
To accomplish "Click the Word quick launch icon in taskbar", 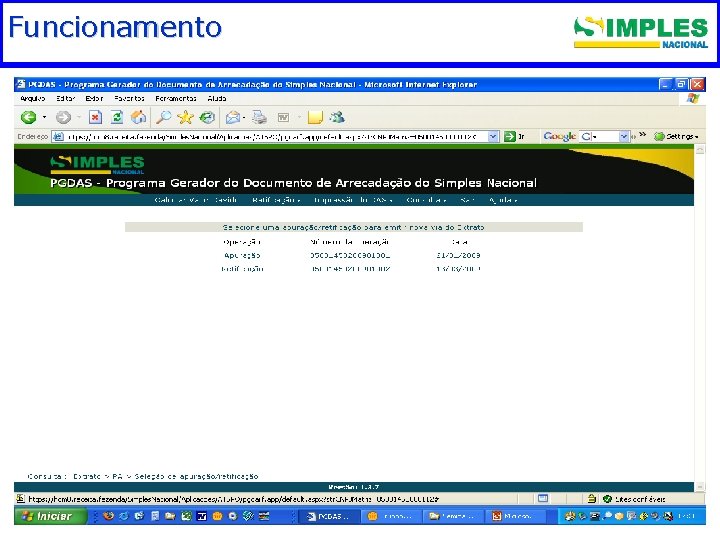I will [202, 516].
